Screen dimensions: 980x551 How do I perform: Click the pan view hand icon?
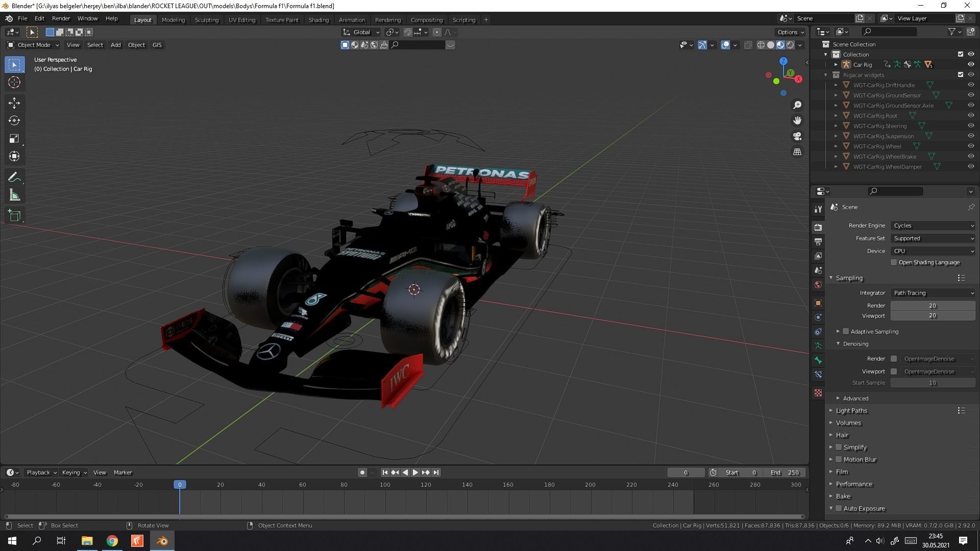click(x=797, y=120)
